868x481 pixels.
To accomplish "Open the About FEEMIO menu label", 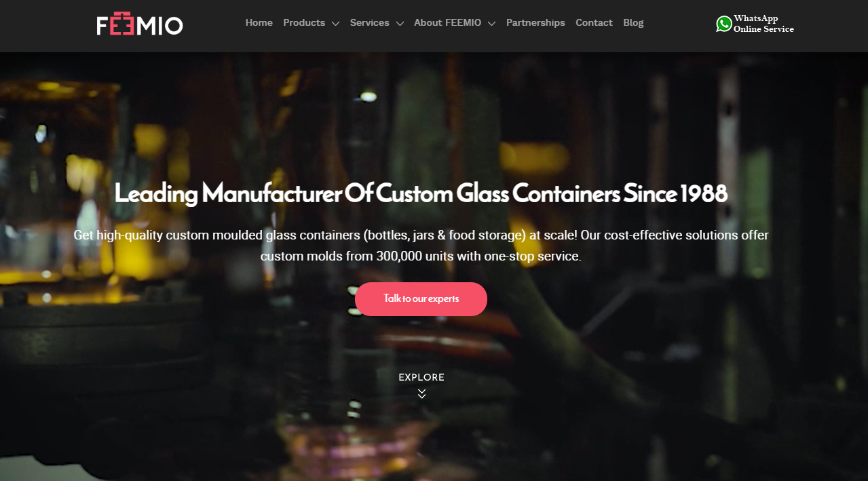I will [448, 22].
